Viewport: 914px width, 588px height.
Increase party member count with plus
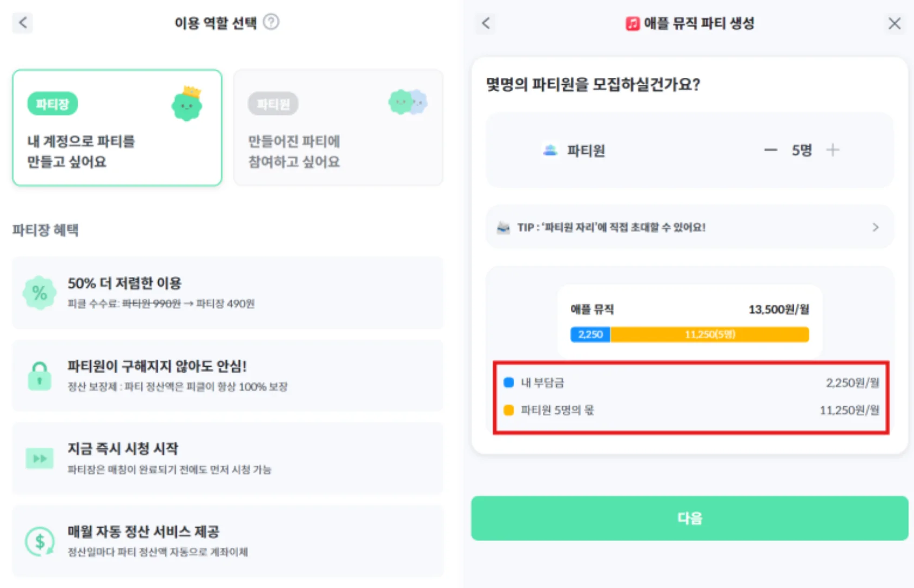coord(833,150)
